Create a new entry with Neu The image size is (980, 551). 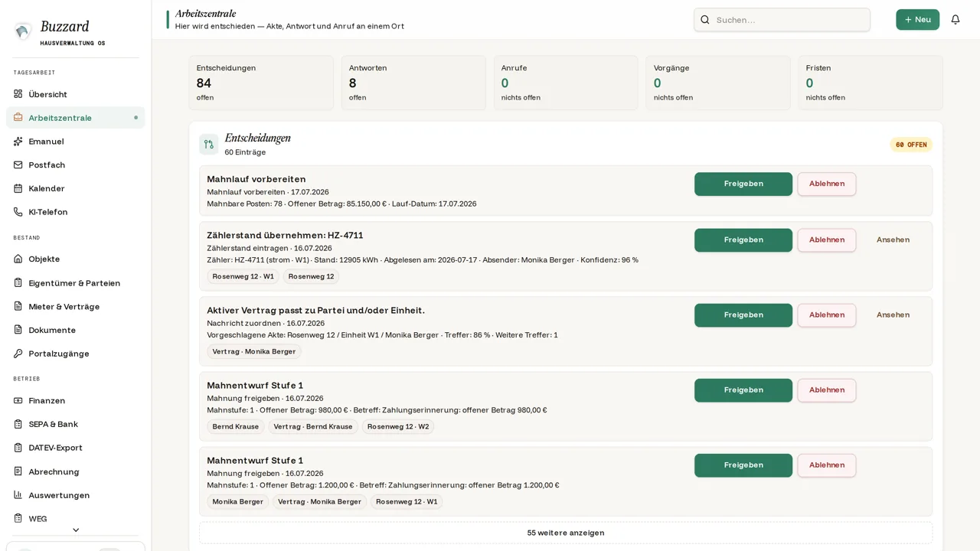coord(917,20)
